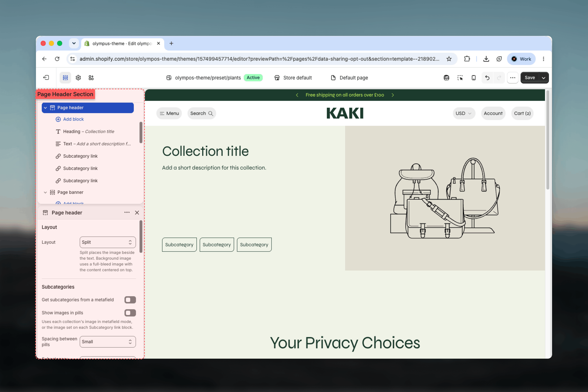Open the Layout Split dropdown
This screenshot has height=392, width=588.
108,242
